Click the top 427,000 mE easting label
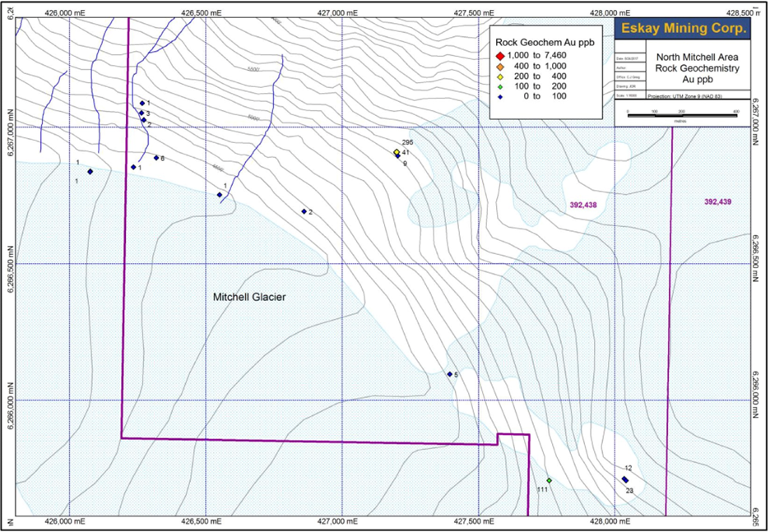This screenshot has width=770, height=532. [x=340, y=12]
